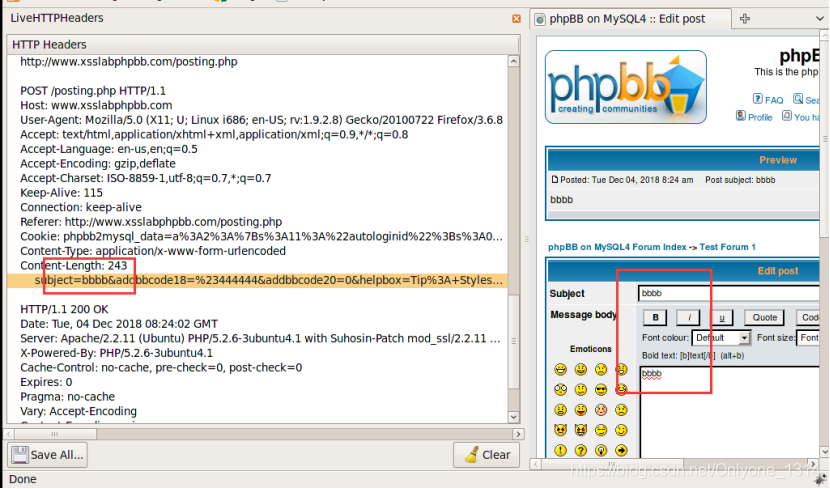Select the Host: www.xsslabphpbb.com line
The image size is (830, 489).
[96, 105]
